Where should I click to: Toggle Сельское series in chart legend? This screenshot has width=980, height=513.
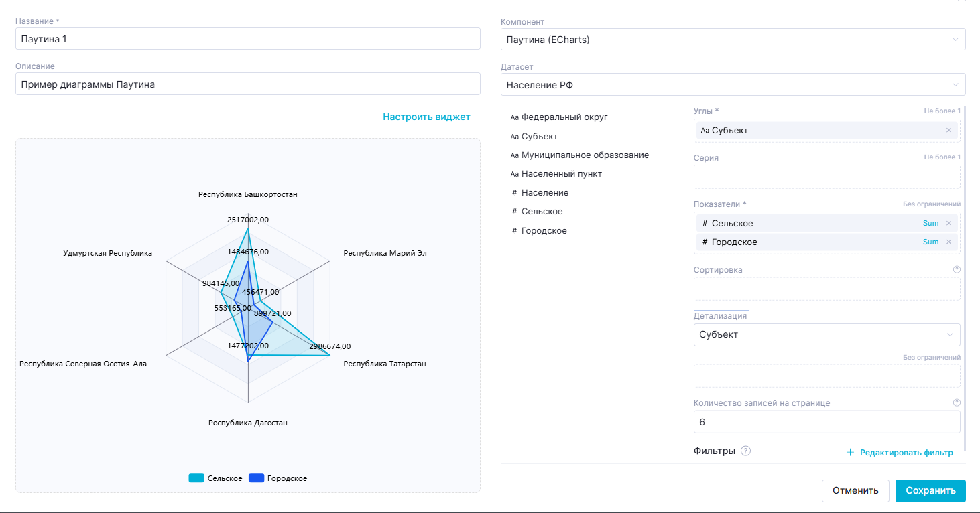[x=215, y=478]
